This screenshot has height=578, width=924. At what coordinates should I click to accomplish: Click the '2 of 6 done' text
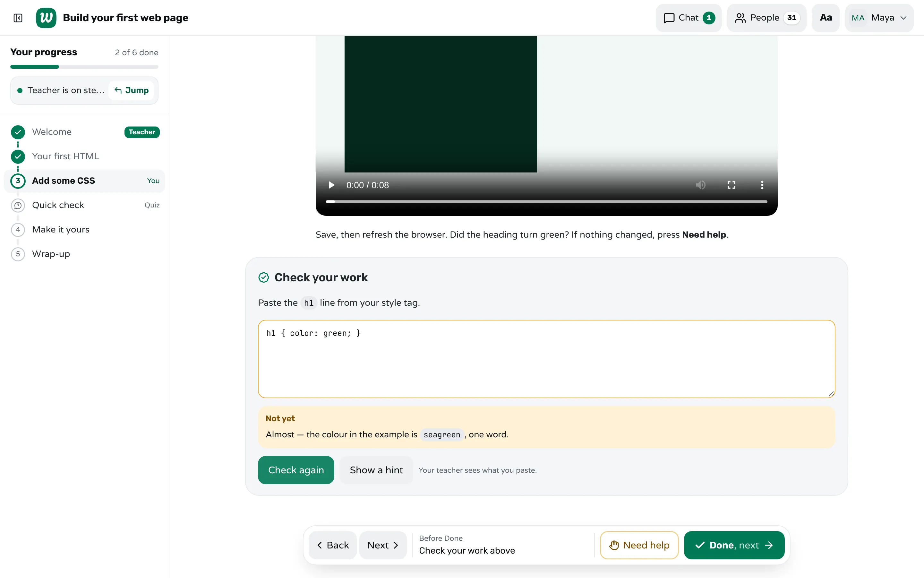(x=137, y=53)
